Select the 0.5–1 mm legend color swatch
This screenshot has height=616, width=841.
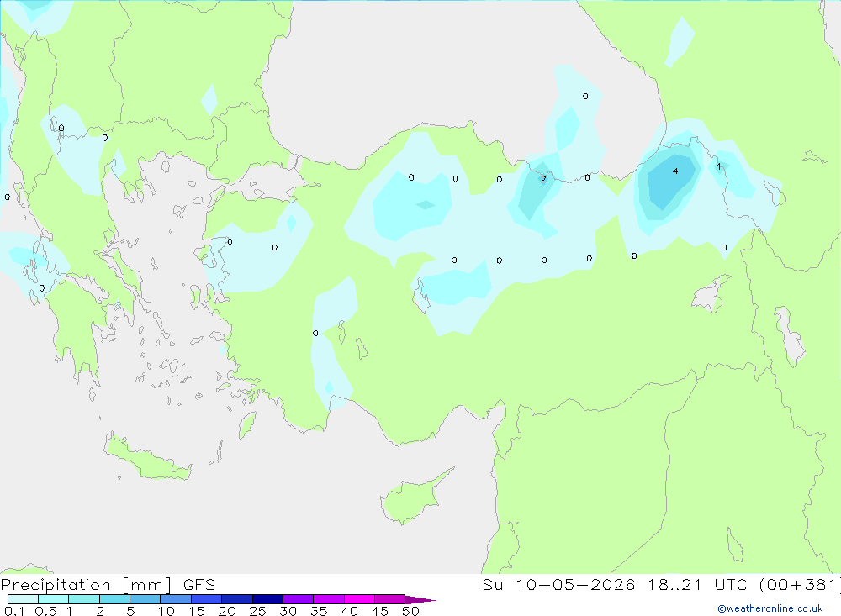54,599
